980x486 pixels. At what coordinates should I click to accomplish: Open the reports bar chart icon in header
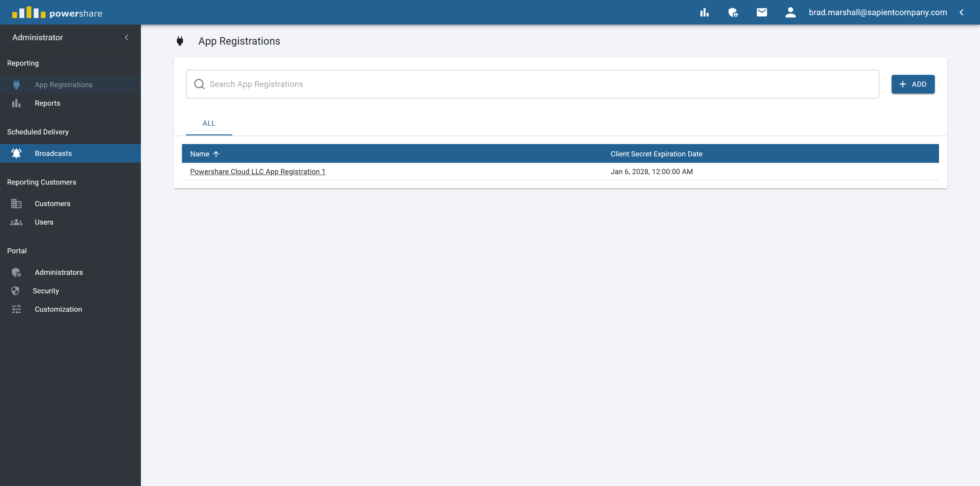click(x=704, y=13)
